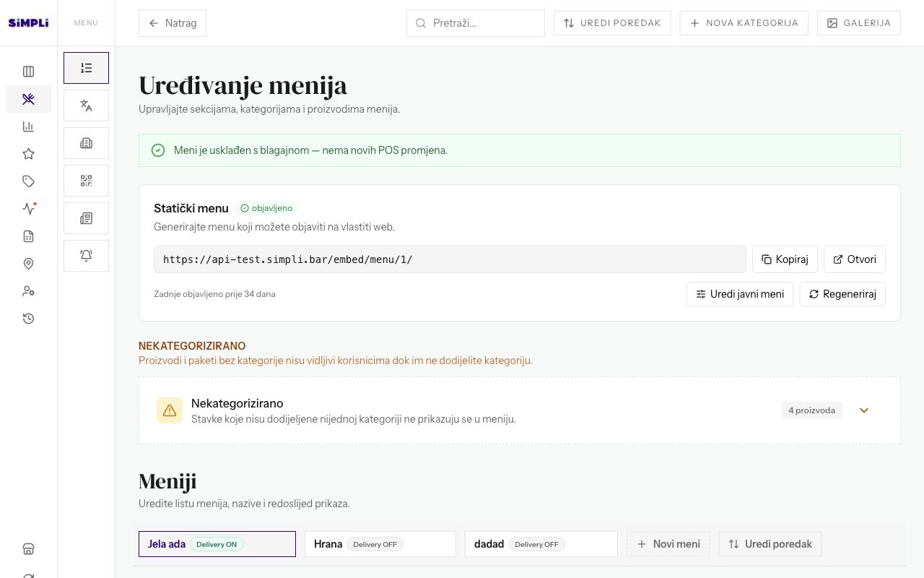This screenshot has width=924, height=578.
Task: Open the activity pulse icon with red dot
Action: point(28,209)
